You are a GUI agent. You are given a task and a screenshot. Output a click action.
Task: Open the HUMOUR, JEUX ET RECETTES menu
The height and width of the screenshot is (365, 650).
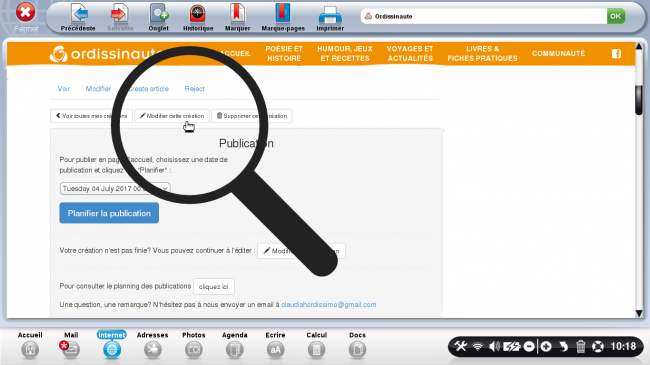345,54
